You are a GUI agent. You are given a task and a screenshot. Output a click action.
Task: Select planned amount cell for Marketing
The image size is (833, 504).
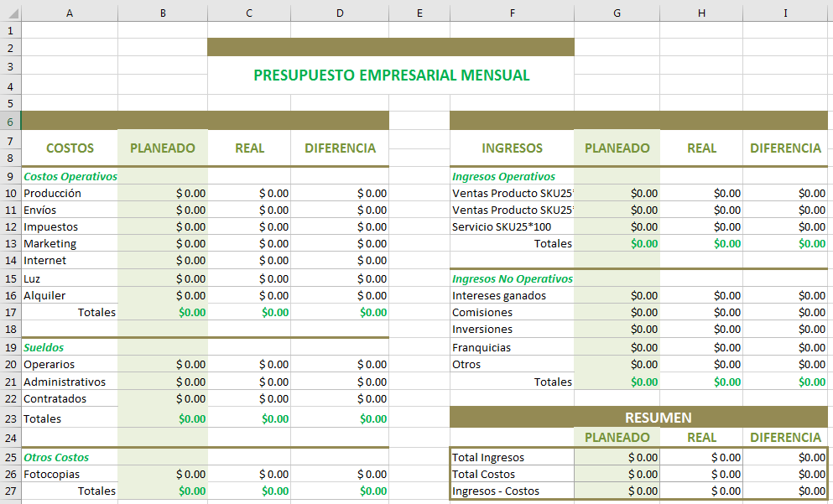[163, 243]
